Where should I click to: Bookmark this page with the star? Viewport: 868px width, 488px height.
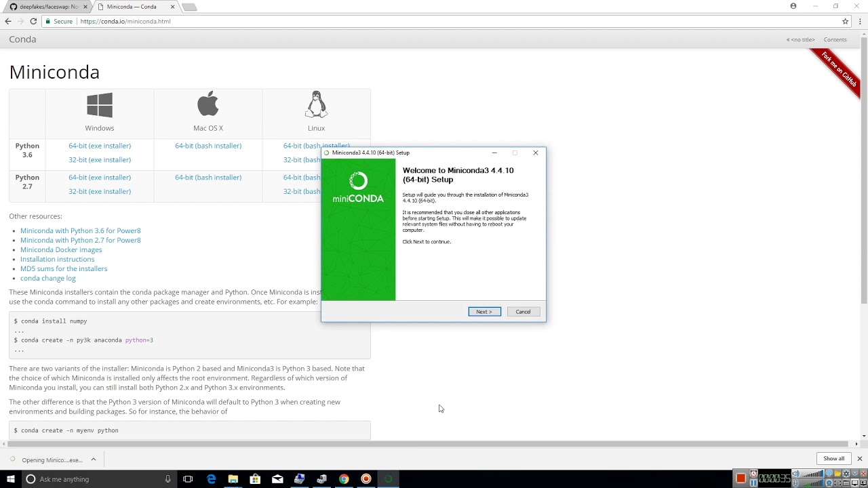845,21
